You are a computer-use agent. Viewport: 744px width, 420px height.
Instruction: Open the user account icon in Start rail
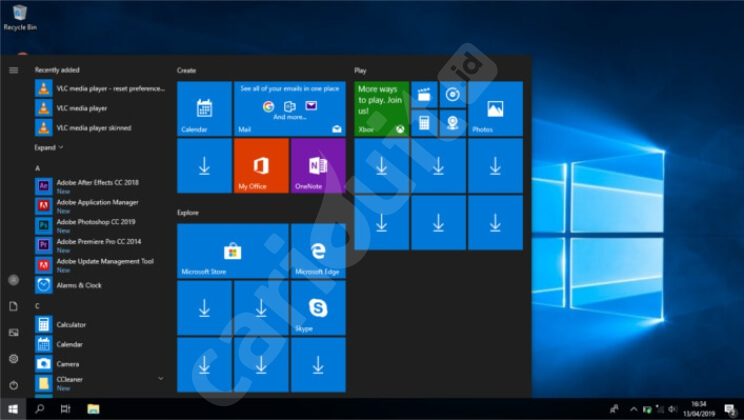pos(13,280)
